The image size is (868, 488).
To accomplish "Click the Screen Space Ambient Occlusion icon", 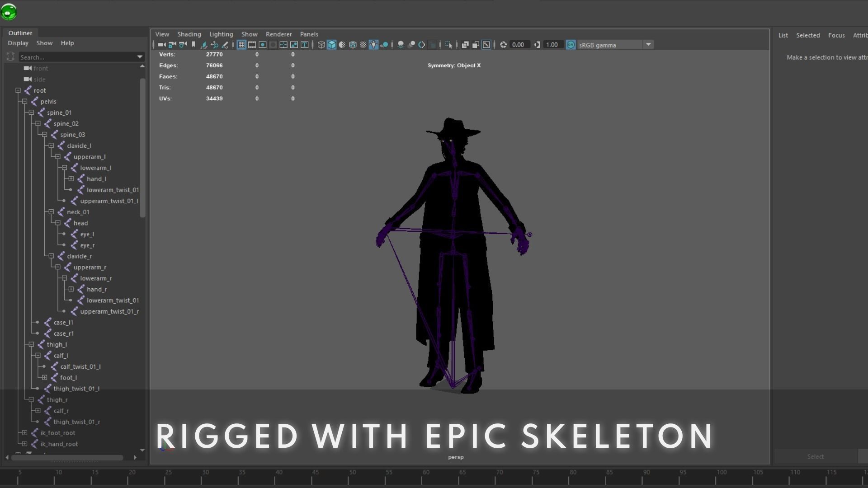I will [x=401, y=45].
